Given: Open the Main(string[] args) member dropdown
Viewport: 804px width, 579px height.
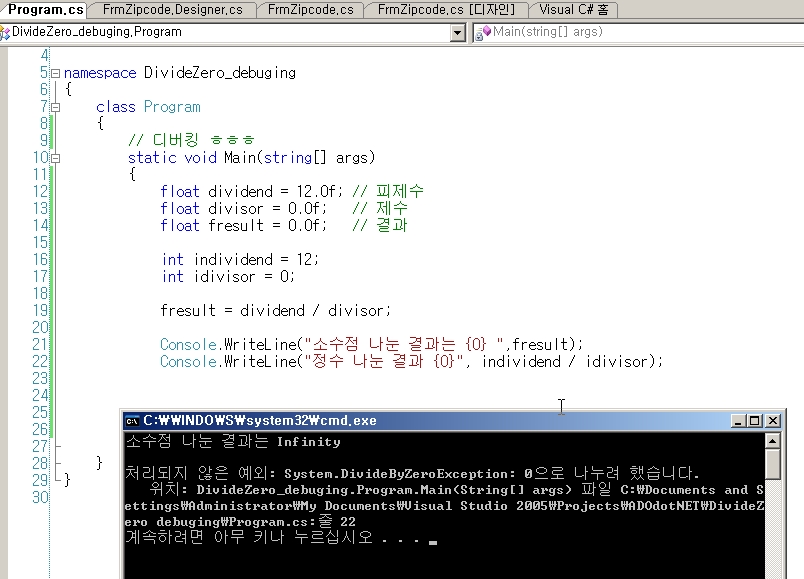Looking at the screenshot, I should click(638, 32).
